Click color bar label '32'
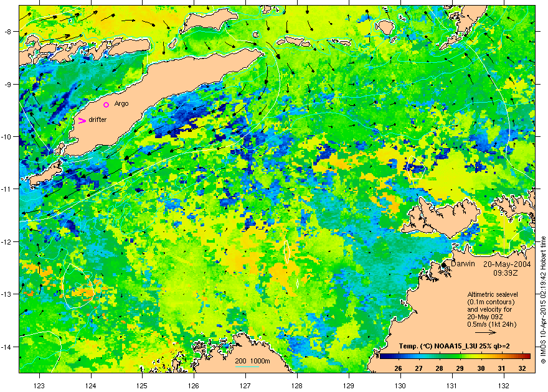 click(x=522, y=368)
